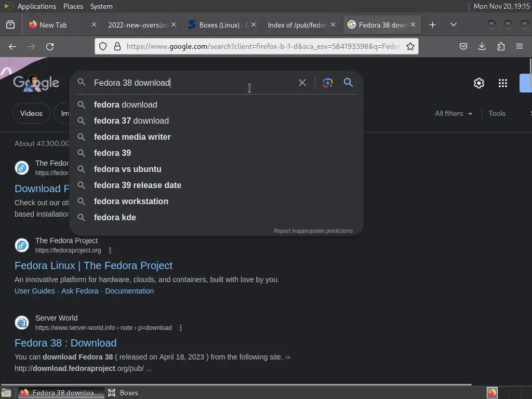Image resolution: width=532 pixels, height=399 pixels.
Task: Select the 'fedora kde' suggestion
Action: tap(217, 218)
